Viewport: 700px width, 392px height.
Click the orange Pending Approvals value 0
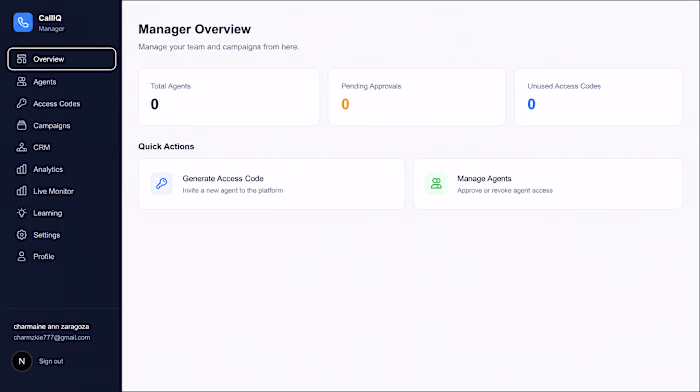coord(345,104)
